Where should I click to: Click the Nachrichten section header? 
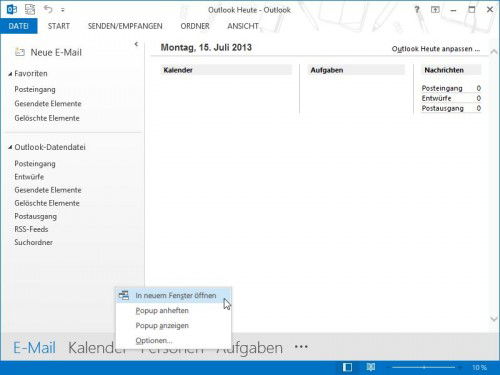(x=451, y=70)
